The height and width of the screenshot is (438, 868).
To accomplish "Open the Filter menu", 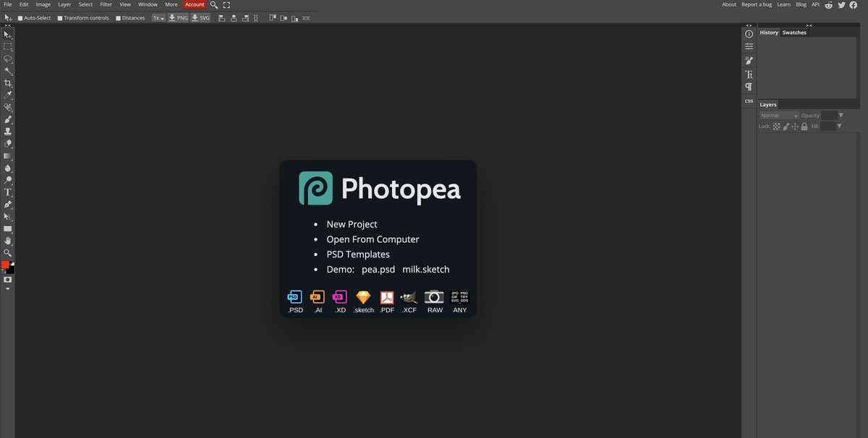I will coord(106,4).
